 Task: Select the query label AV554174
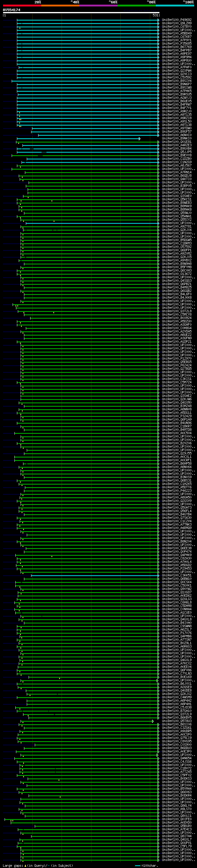[11, 10]
